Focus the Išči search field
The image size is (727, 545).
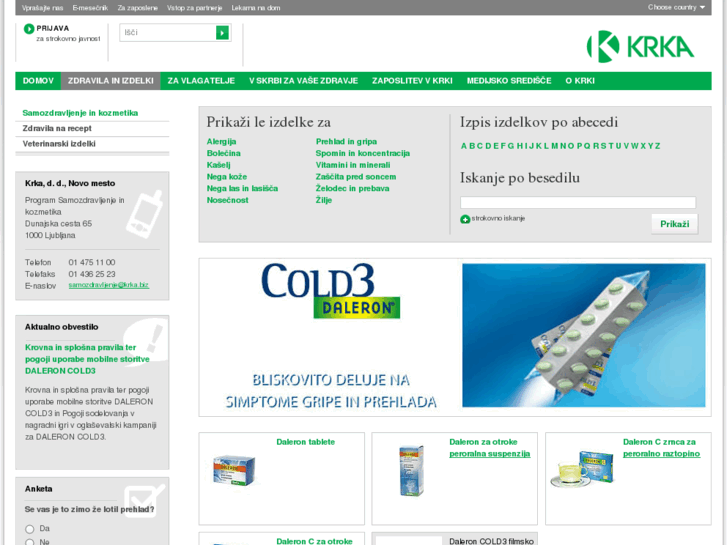click(x=168, y=33)
